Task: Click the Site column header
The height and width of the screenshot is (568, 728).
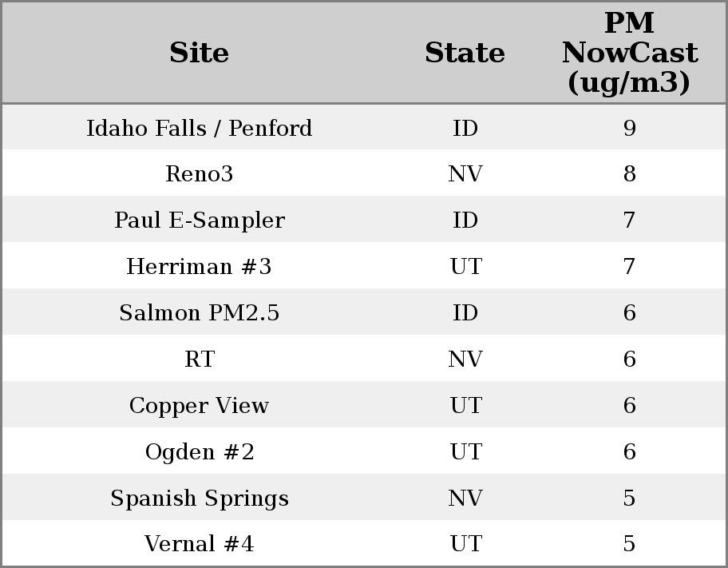Action: [200, 54]
